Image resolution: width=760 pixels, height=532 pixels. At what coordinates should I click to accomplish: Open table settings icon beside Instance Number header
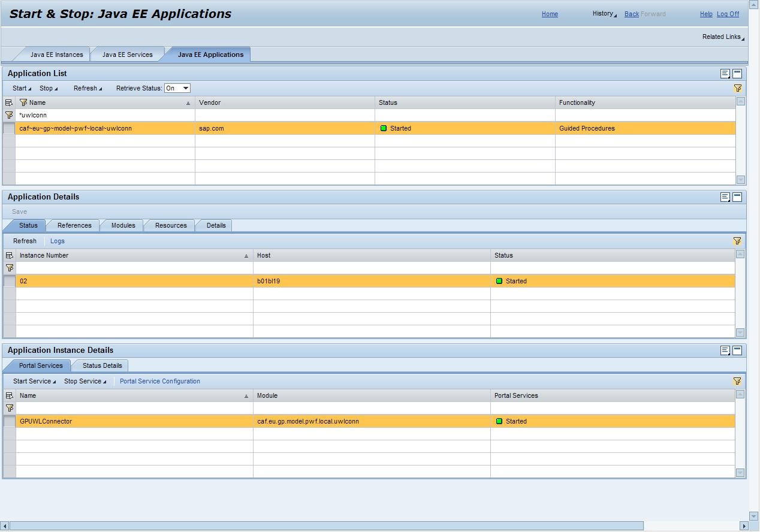pyautogui.click(x=9, y=255)
